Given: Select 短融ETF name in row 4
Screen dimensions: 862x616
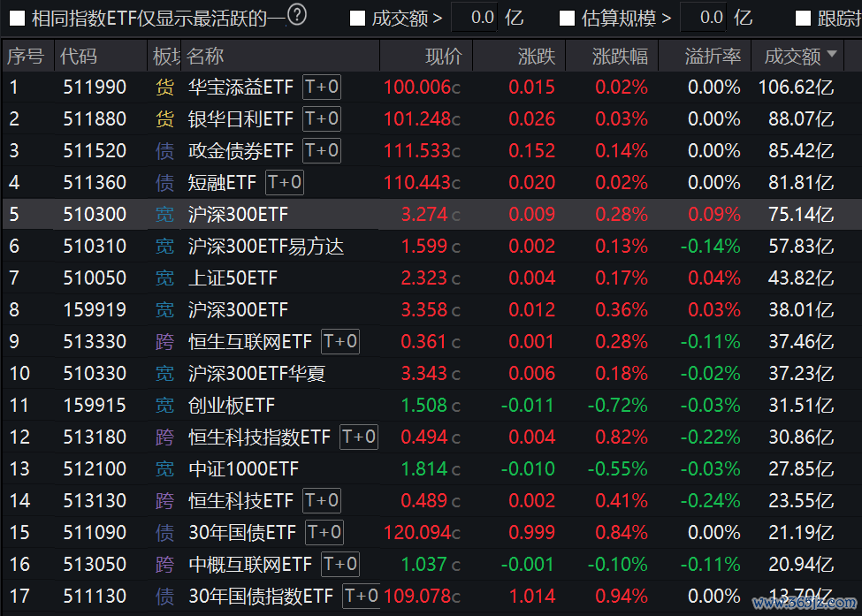Looking at the screenshot, I should [222, 183].
